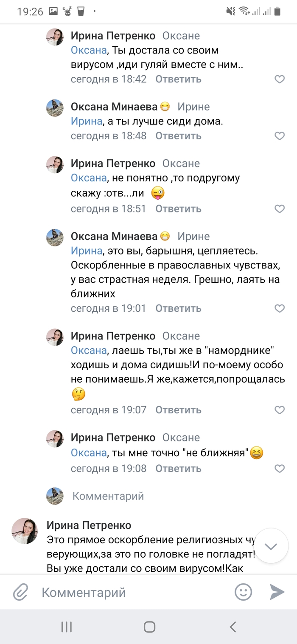
Task: Tap the Android back navigation button
Action: point(232,627)
